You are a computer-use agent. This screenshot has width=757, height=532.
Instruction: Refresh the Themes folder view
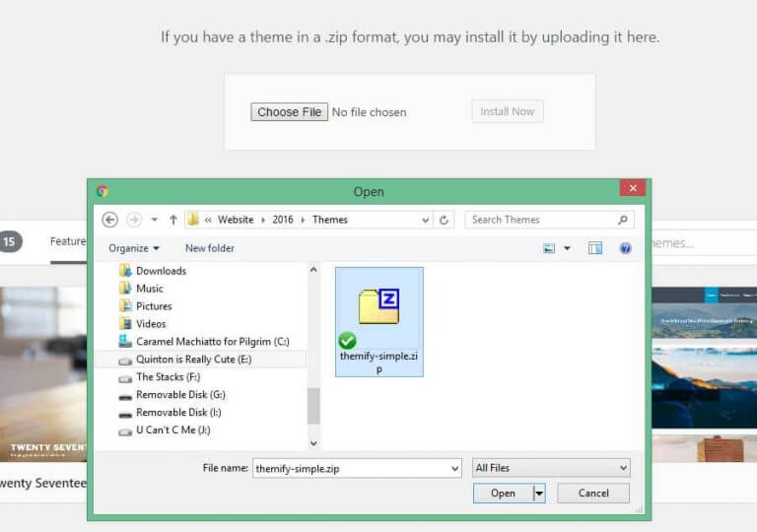[x=444, y=220]
